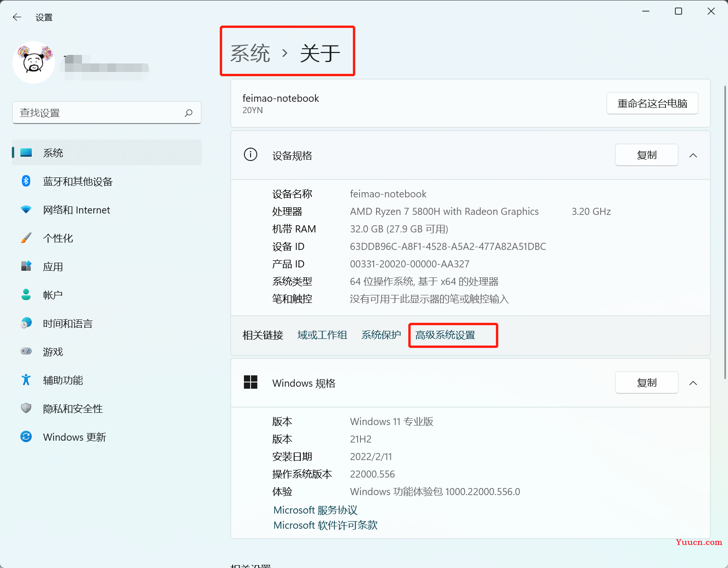Close the Settings window
This screenshot has width=728, height=568.
(x=711, y=11)
